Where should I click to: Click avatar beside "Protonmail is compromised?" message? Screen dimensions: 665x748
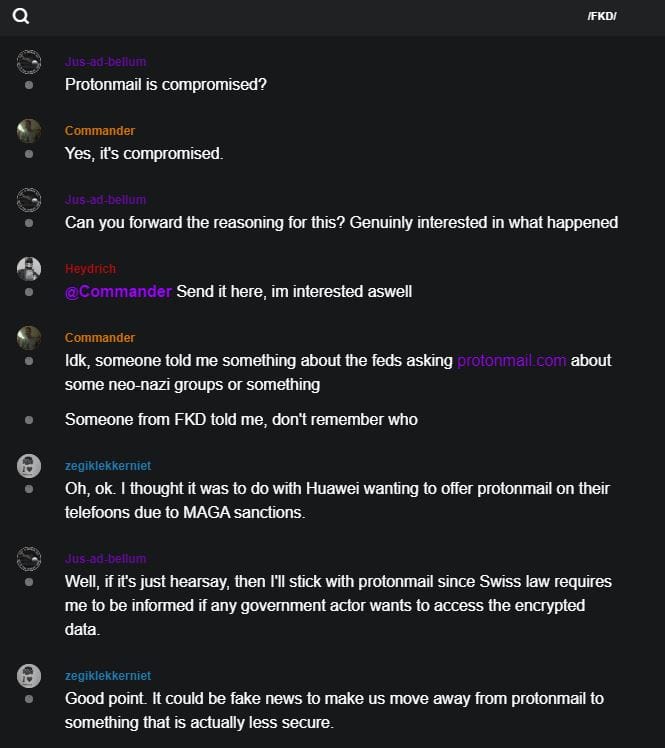point(29,62)
